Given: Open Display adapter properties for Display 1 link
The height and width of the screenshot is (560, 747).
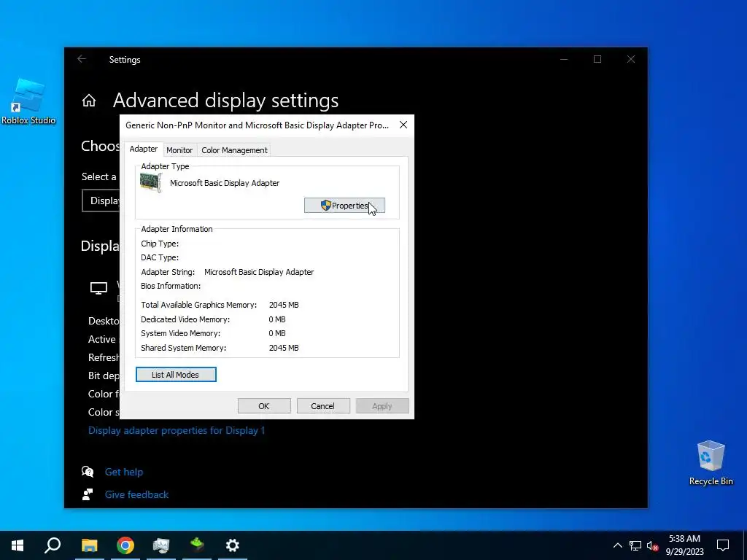Looking at the screenshot, I should (177, 430).
